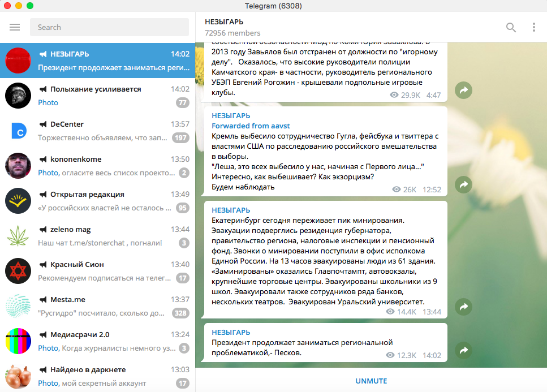Click megaphone icon beside Открытая редакция
The image size is (547, 392).
[43, 194]
